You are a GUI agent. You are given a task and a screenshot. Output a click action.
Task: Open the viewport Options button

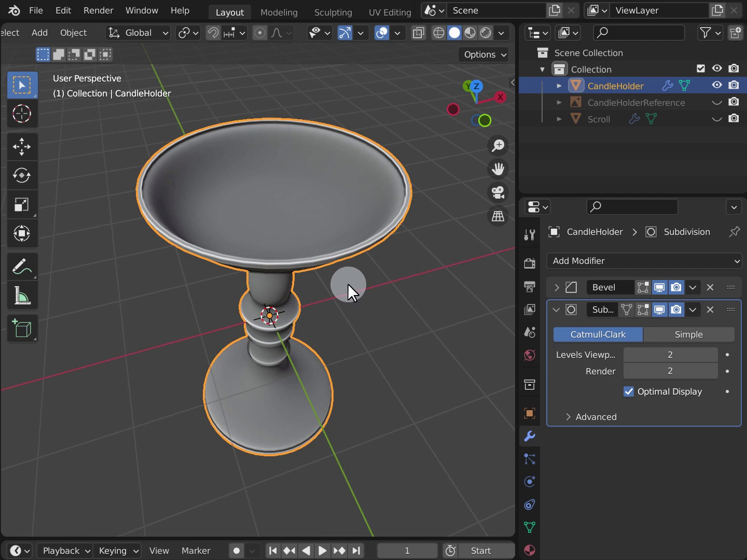(x=485, y=54)
